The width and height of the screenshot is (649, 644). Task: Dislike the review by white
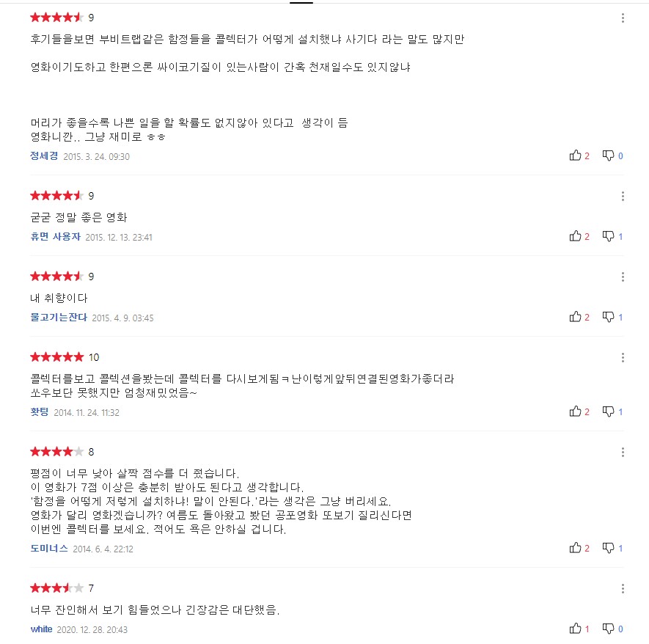coord(608,629)
